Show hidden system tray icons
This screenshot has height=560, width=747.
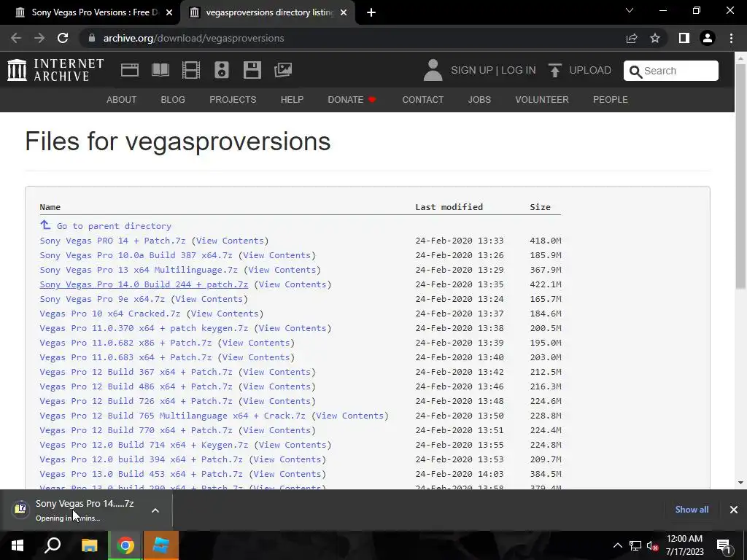tap(617, 545)
